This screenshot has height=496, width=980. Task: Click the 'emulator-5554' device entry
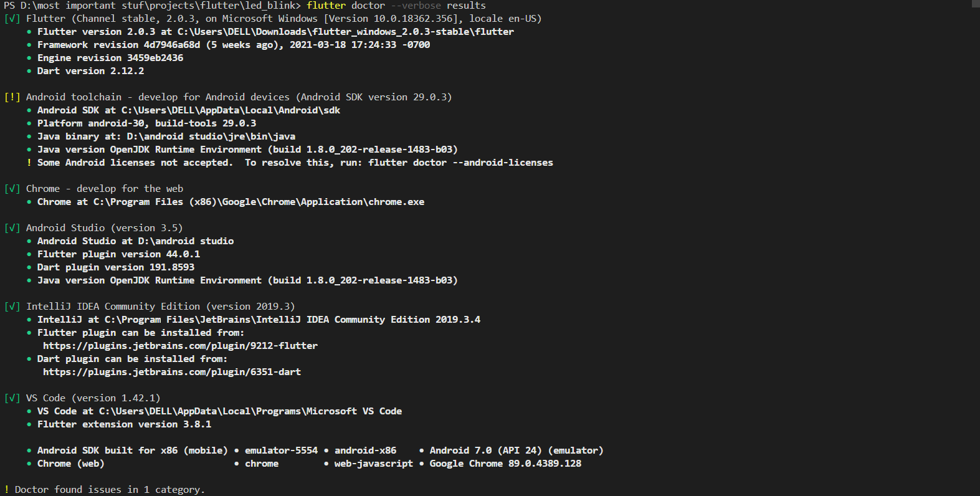(281, 451)
